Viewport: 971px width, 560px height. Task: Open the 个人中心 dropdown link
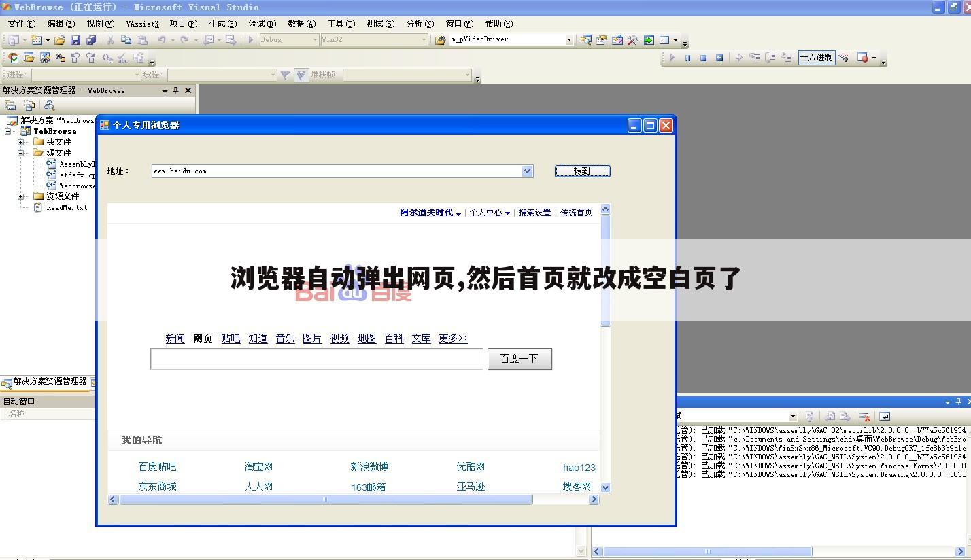(490, 213)
